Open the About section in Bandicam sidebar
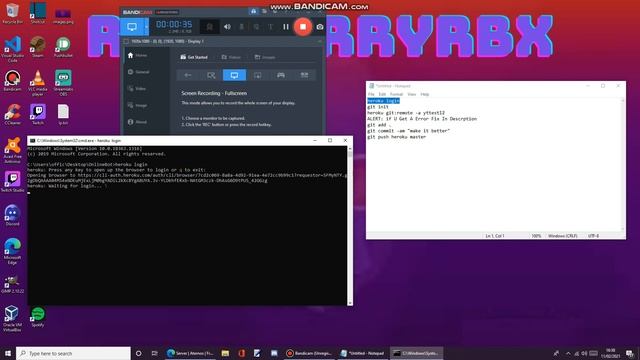This screenshot has width=640, height=360. (x=138, y=122)
